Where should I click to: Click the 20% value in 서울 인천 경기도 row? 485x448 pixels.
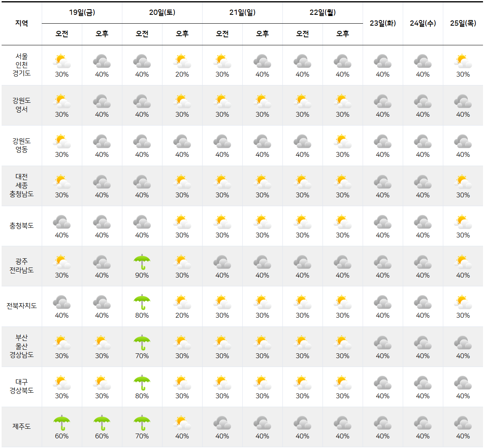(x=182, y=74)
